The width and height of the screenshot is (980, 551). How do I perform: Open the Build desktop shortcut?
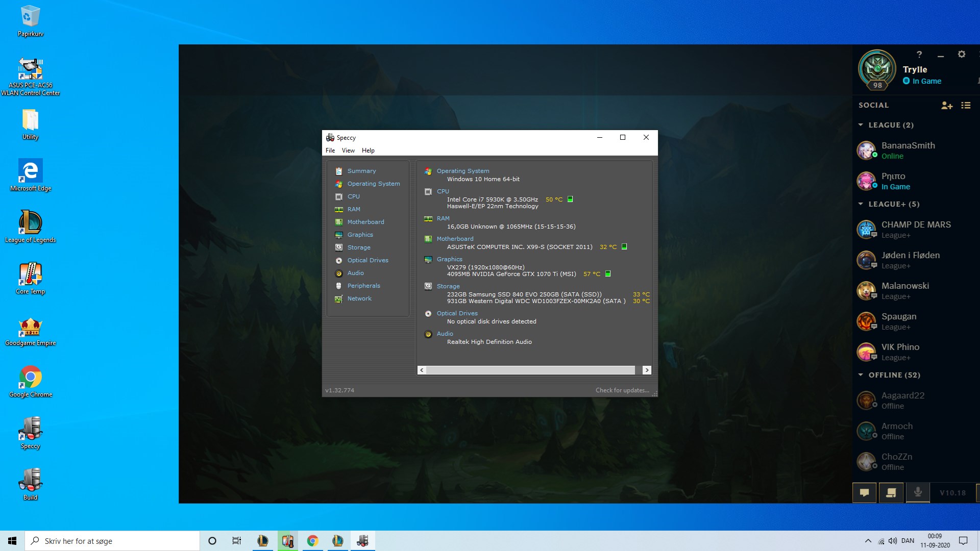point(30,485)
